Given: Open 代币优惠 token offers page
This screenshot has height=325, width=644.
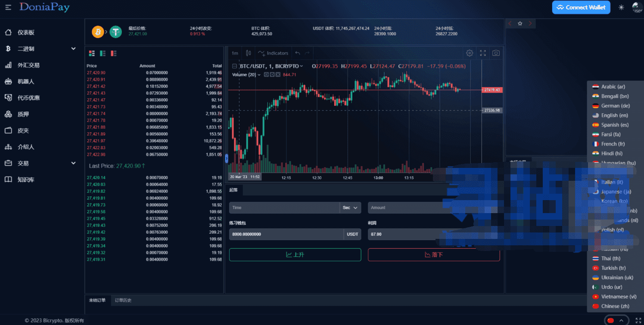Looking at the screenshot, I should click(28, 98).
